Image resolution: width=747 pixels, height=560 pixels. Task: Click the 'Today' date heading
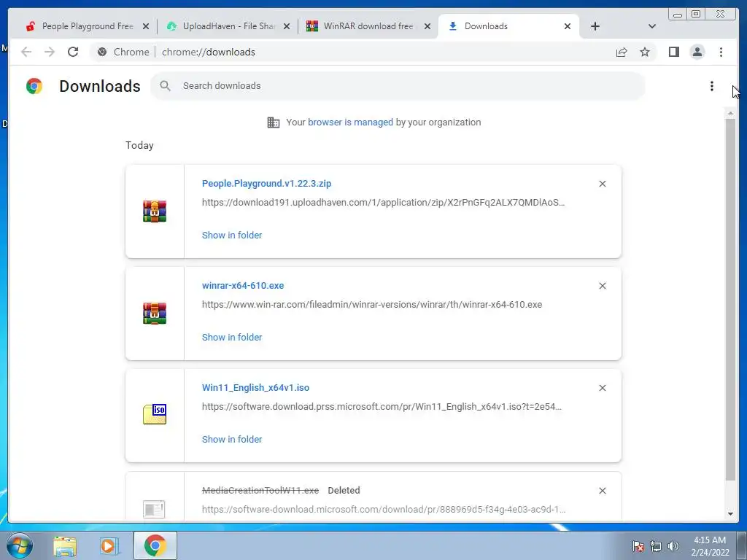pyautogui.click(x=139, y=145)
